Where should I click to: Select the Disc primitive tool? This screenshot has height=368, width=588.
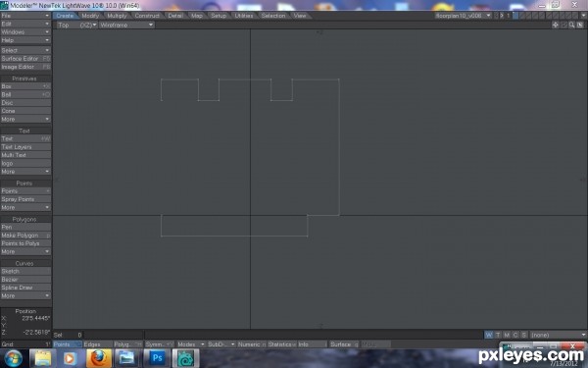[25, 102]
